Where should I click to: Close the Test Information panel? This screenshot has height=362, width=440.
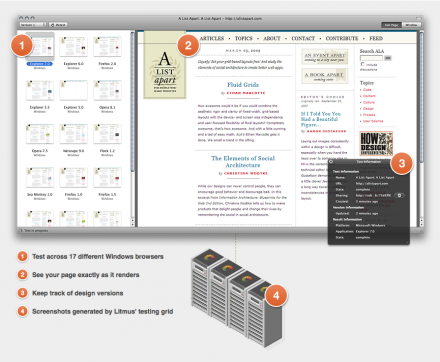click(x=331, y=162)
